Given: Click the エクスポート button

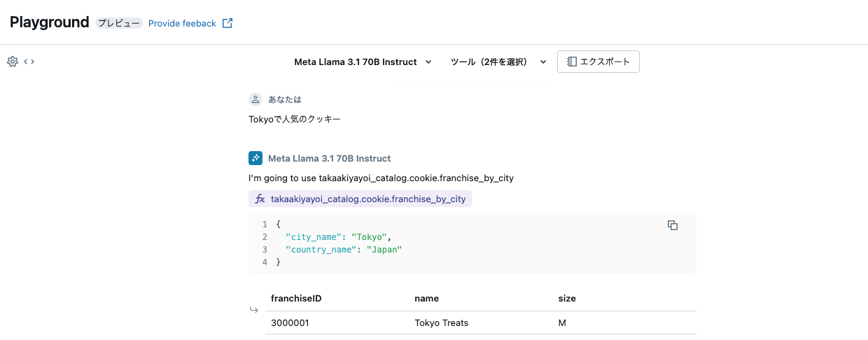Looking at the screenshot, I should (x=598, y=62).
